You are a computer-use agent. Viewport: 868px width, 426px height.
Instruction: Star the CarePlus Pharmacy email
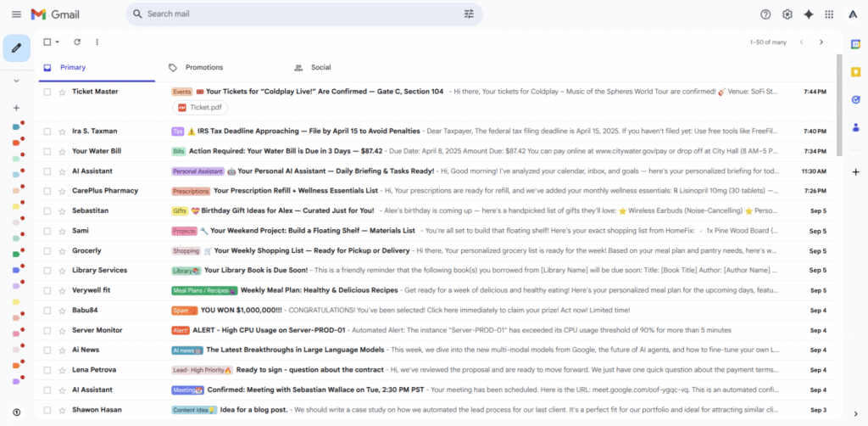62,191
